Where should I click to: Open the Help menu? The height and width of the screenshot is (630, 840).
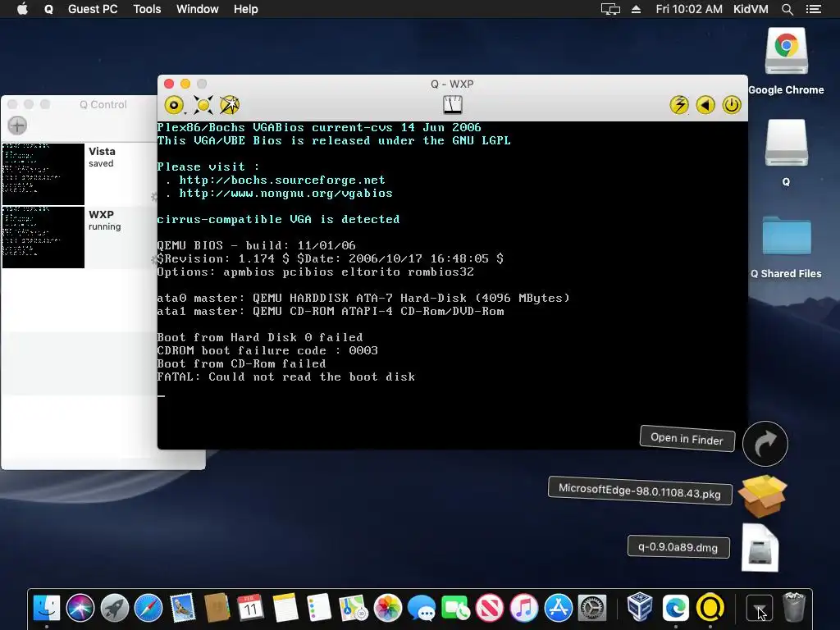(x=246, y=9)
